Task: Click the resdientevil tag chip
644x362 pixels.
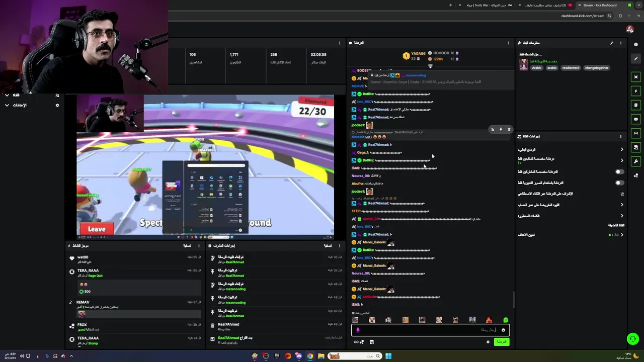Action: pyautogui.click(x=571, y=68)
